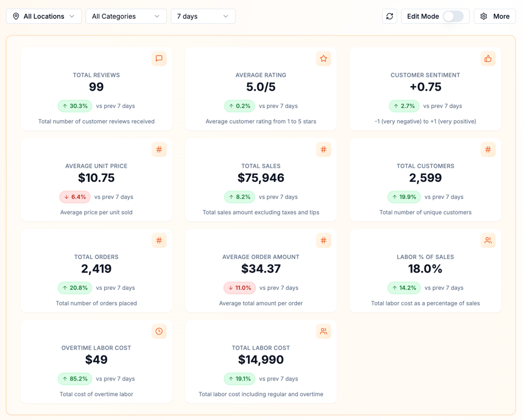Expand the All Categories dropdown
This screenshot has width=523, height=420.
click(126, 16)
